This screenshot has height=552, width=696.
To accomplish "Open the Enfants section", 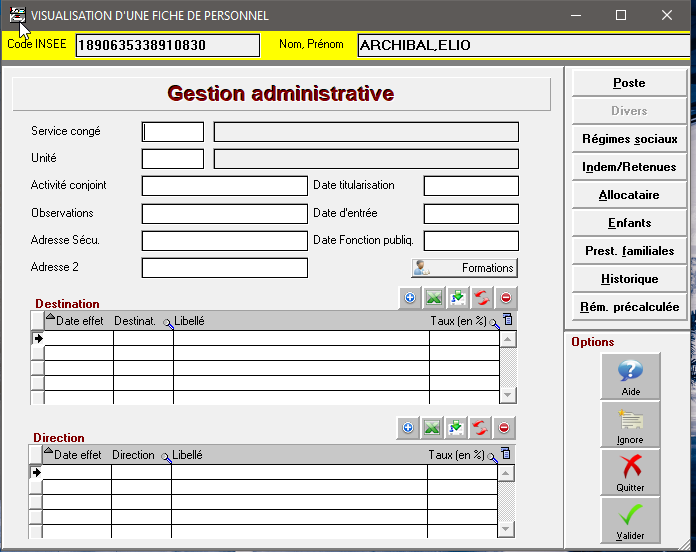I will (x=629, y=223).
